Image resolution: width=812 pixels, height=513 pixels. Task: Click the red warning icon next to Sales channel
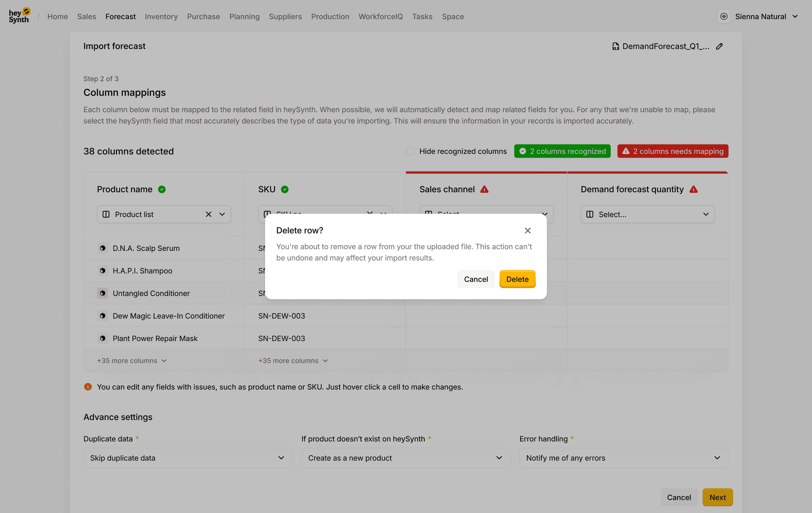pos(484,189)
